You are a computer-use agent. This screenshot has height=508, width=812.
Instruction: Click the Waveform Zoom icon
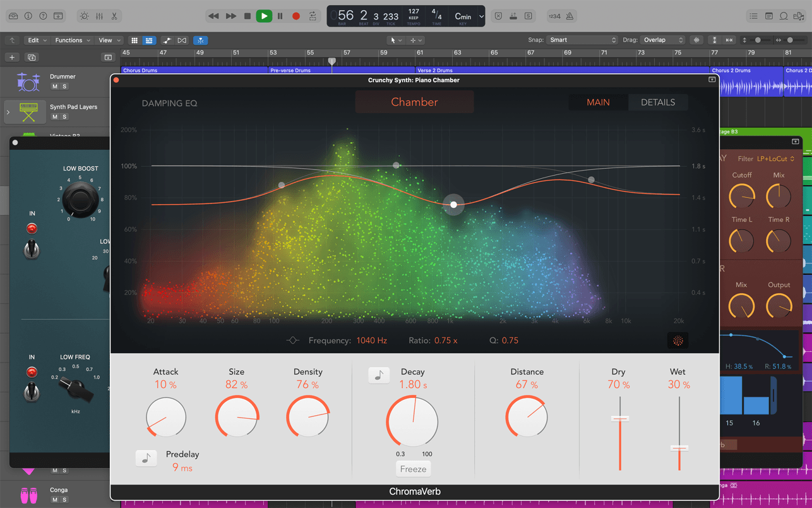click(x=696, y=40)
